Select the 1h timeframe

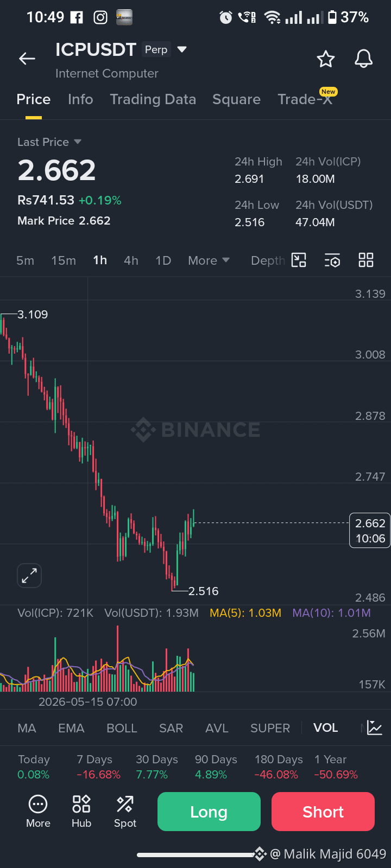pyautogui.click(x=100, y=260)
